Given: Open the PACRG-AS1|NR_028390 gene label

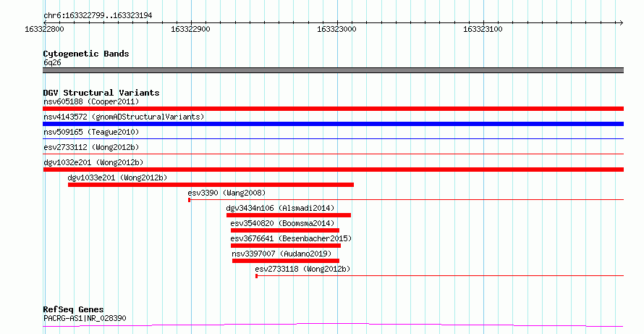Looking at the screenshot, I should (x=85, y=318).
